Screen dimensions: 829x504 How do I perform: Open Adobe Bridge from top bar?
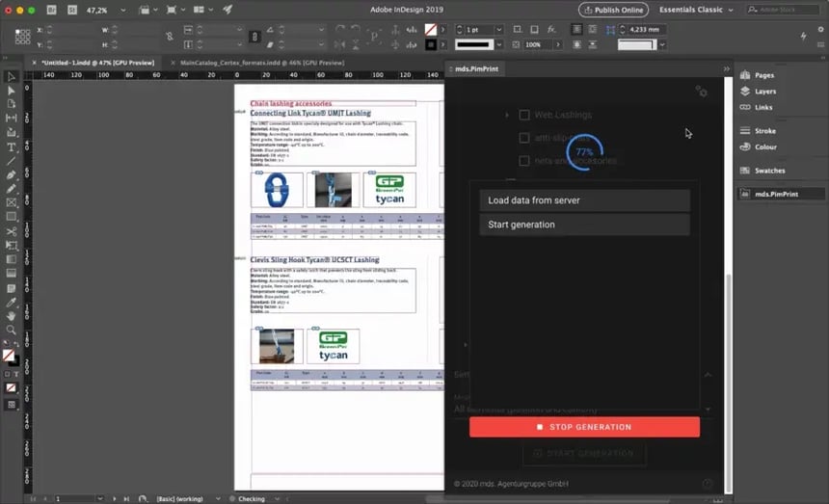click(x=51, y=10)
